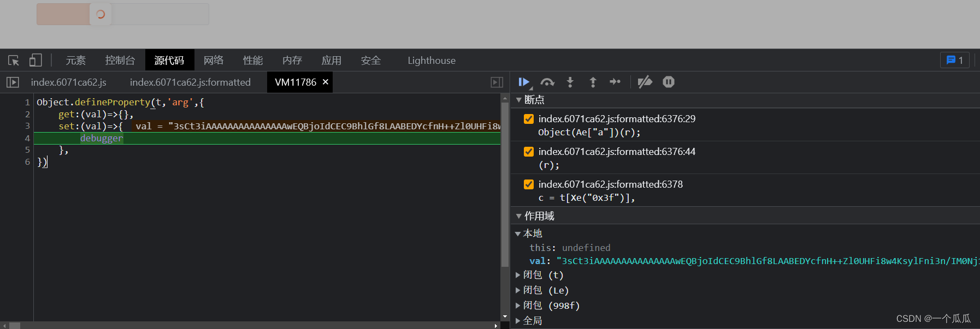Screen dimensions: 980x329
Task: Jump to breakpoint code c = t[Xe("0x3f")],
Action: (x=587, y=198)
